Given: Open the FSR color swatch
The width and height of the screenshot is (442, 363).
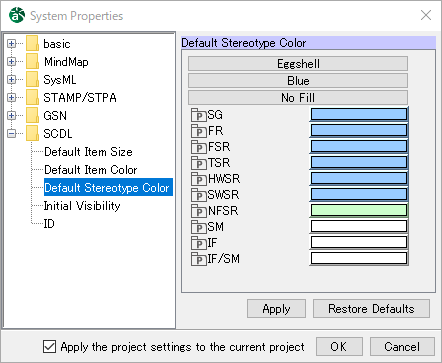Looking at the screenshot, I should [359, 146].
